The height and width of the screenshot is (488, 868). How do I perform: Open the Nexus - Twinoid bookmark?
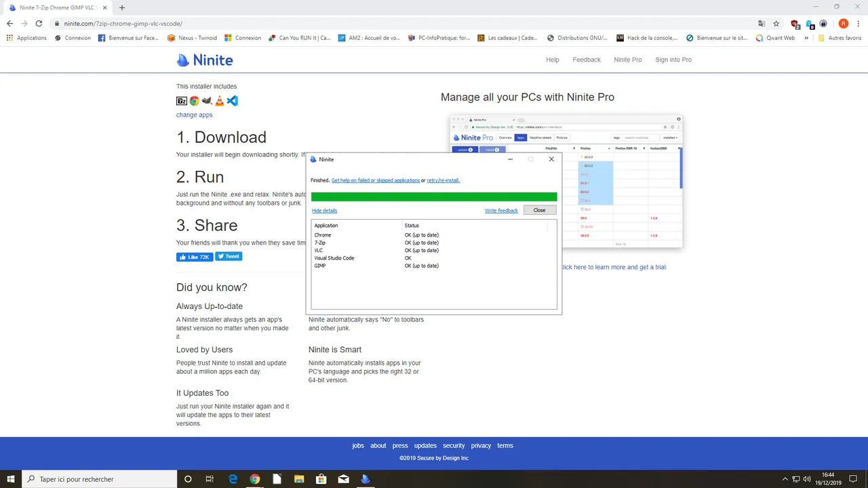pyautogui.click(x=192, y=38)
